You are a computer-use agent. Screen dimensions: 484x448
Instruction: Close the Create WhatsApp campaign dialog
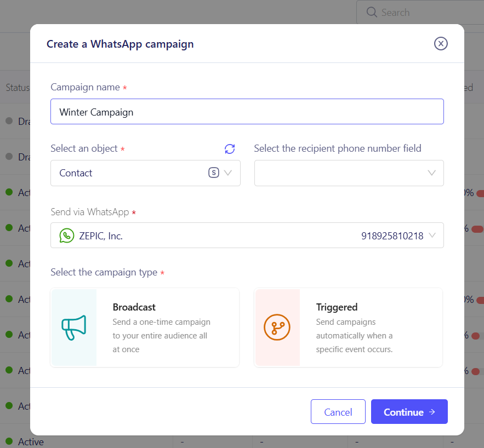point(441,44)
